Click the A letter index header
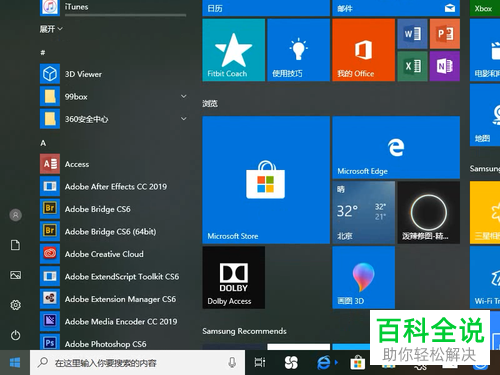500x375 pixels. [43, 143]
